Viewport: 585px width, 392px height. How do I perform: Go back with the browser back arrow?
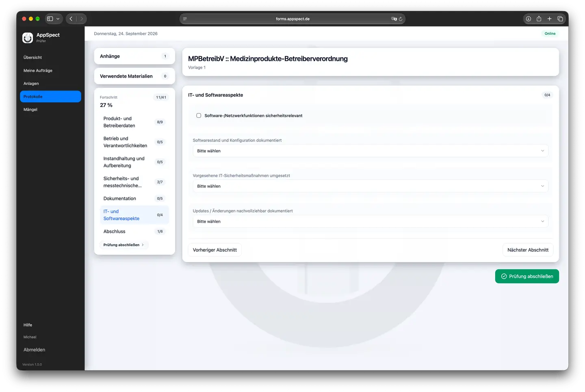coord(71,19)
